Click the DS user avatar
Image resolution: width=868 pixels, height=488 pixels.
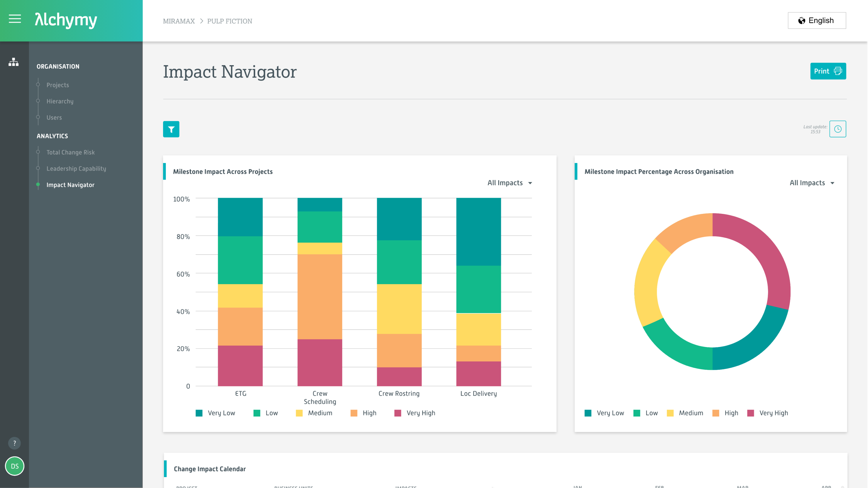pyautogui.click(x=14, y=466)
